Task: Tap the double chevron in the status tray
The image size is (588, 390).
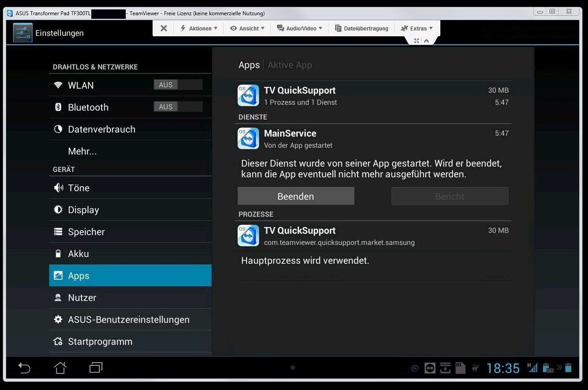Action: coord(559,368)
